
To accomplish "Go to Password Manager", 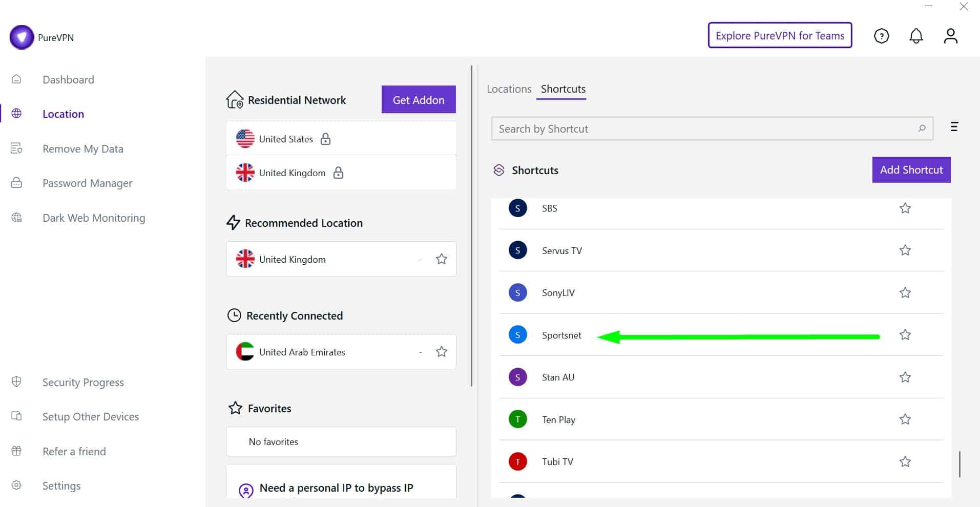I will [87, 183].
